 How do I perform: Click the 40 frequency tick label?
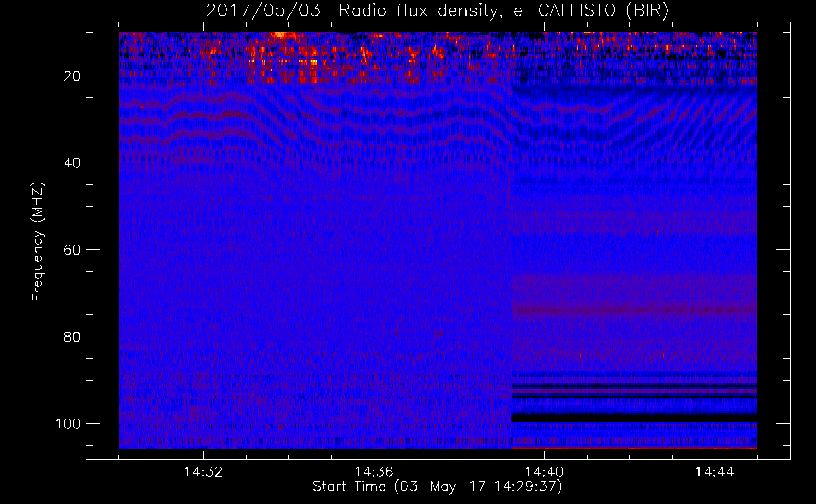click(x=73, y=163)
